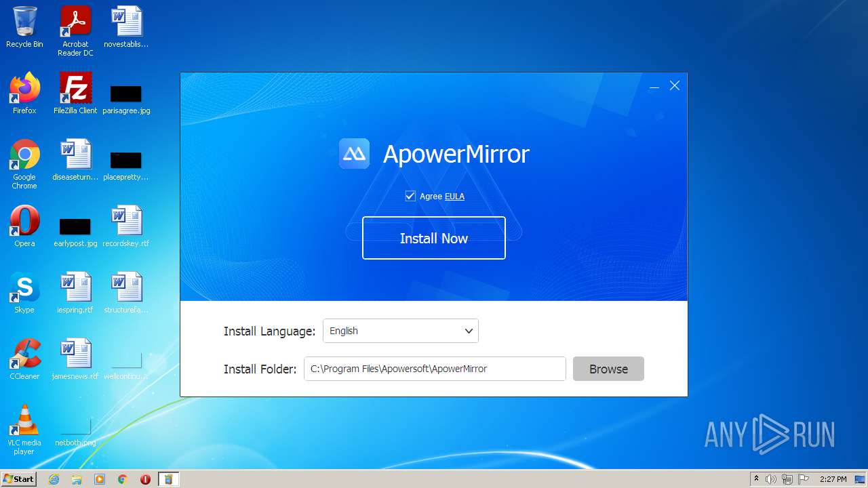
Task: Minimize the ApowerMirror installer window
Action: pos(654,86)
